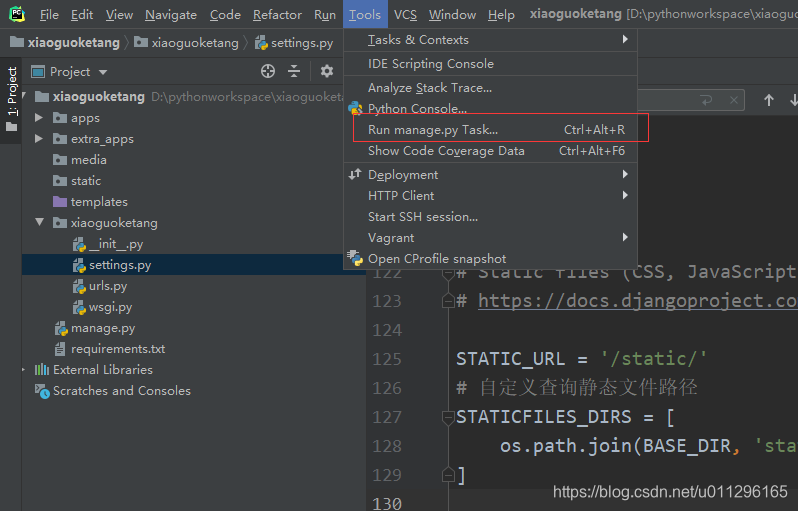The image size is (798, 511).
Task: Click the PyCharm application logo icon
Action: coord(17,14)
